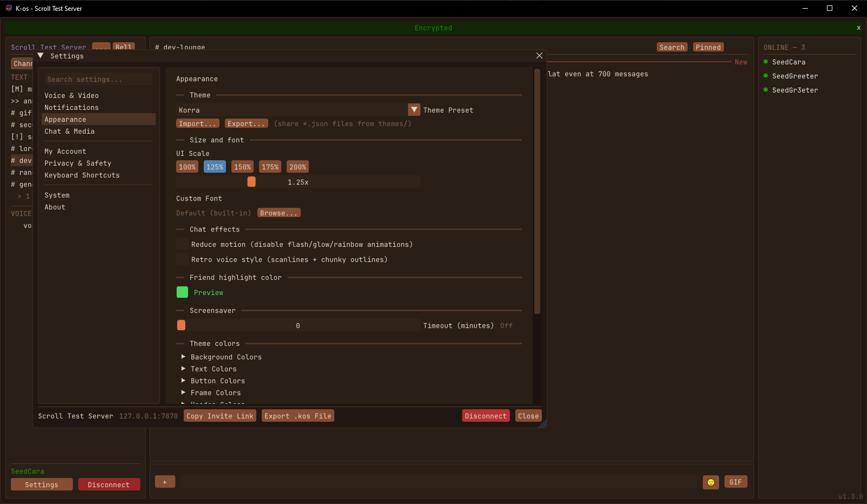The width and height of the screenshot is (867, 504).
Task: Select the 125% UI scale option
Action: [215, 167]
